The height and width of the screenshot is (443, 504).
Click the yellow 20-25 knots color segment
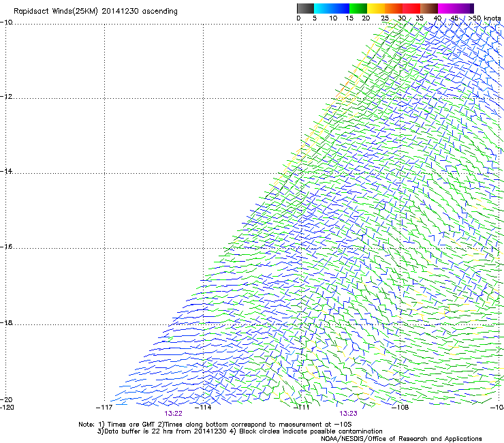pyautogui.click(x=376, y=8)
